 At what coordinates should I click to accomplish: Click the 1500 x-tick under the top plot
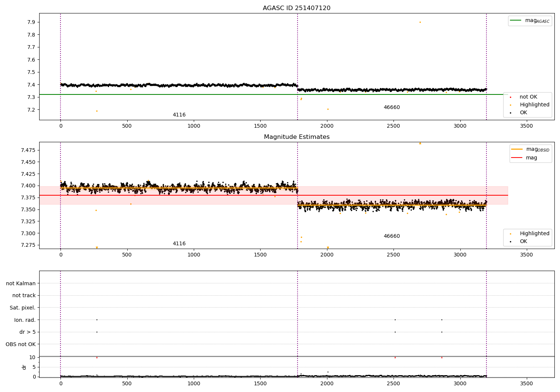click(x=260, y=126)
